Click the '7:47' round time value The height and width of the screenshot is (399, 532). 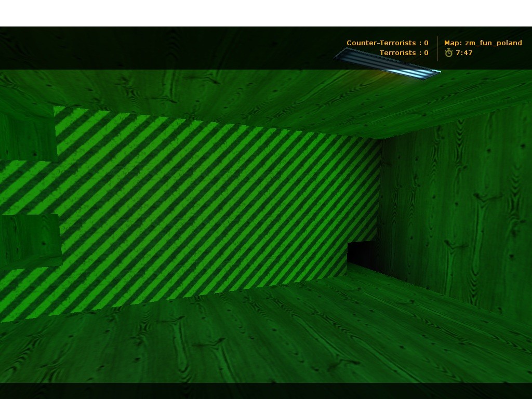click(464, 52)
